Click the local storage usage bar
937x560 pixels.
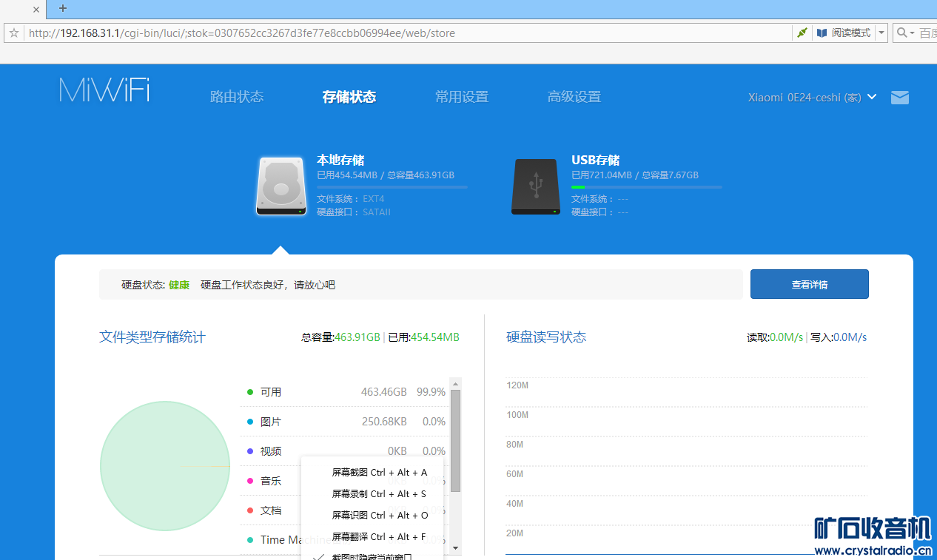coord(392,187)
